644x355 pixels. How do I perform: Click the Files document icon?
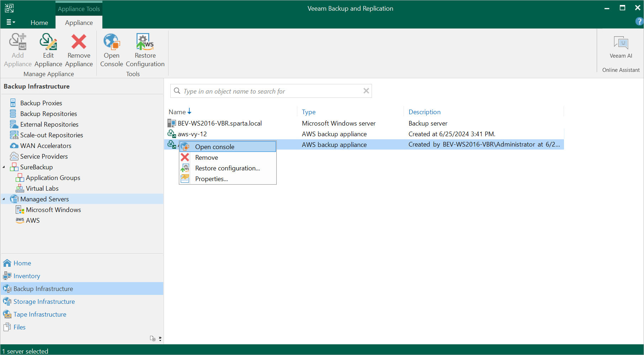tap(7, 327)
